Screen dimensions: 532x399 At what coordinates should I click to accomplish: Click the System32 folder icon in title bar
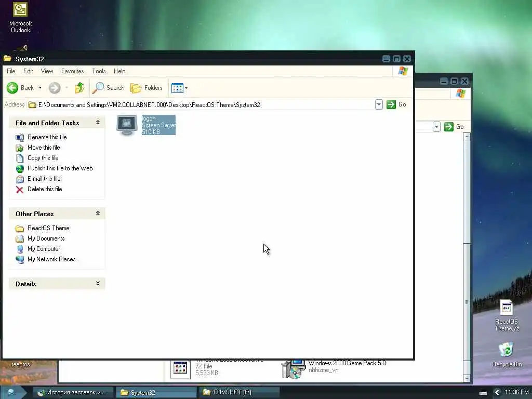(x=7, y=59)
